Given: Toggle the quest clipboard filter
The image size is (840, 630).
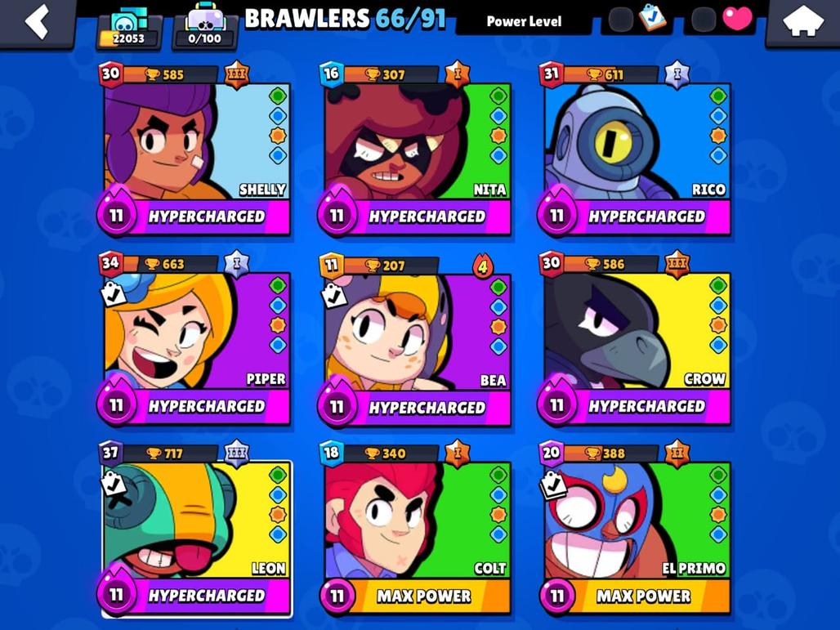Looking at the screenshot, I should coord(652,19).
